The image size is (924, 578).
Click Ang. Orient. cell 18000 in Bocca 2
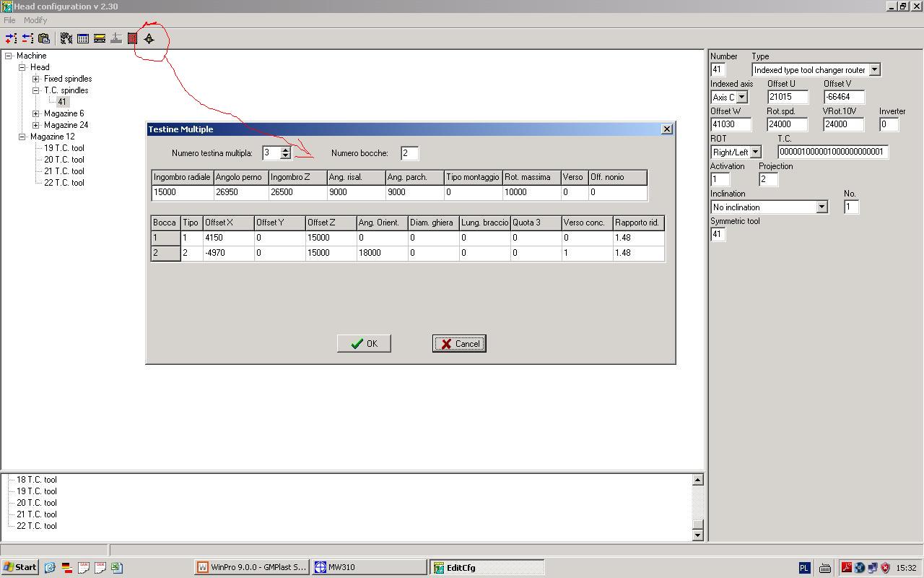click(x=382, y=253)
